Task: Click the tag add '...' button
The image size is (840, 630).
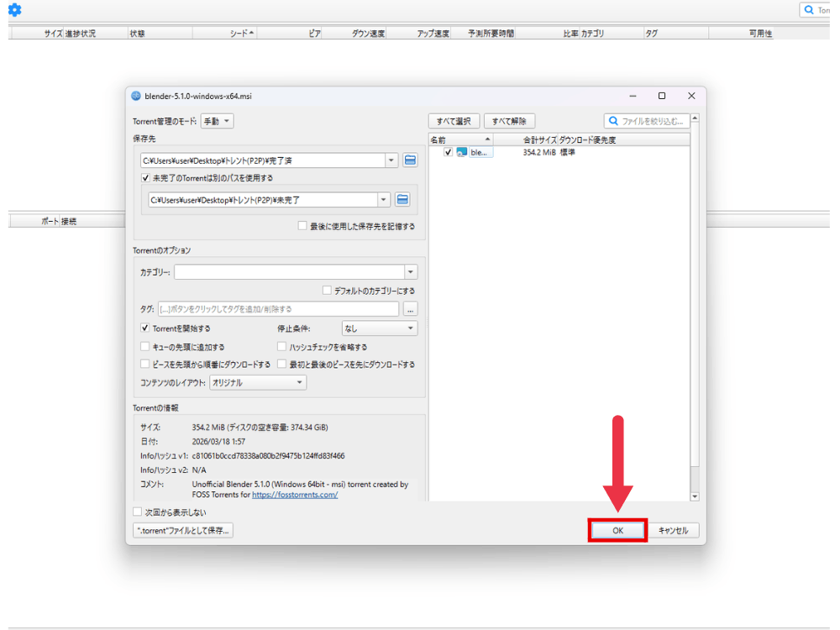Action: pos(410,309)
